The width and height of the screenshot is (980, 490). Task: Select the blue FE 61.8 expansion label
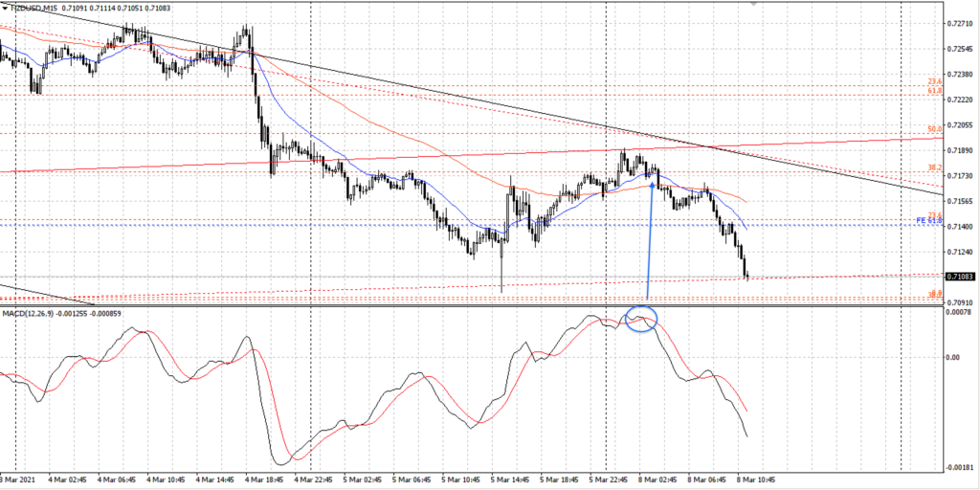point(928,221)
